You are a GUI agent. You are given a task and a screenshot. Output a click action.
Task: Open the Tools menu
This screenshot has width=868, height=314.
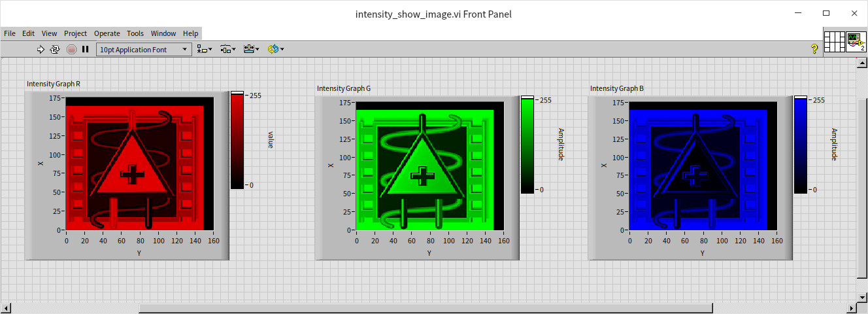point(135,33)
